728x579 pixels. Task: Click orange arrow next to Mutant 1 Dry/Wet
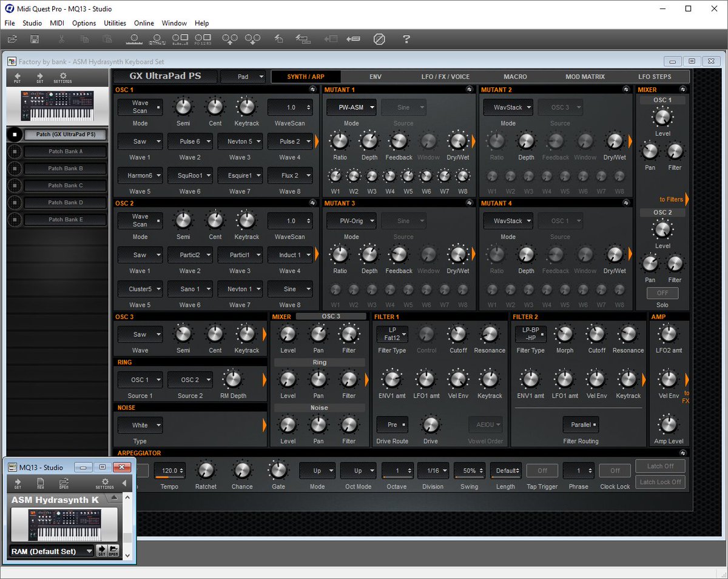[473, 141]
